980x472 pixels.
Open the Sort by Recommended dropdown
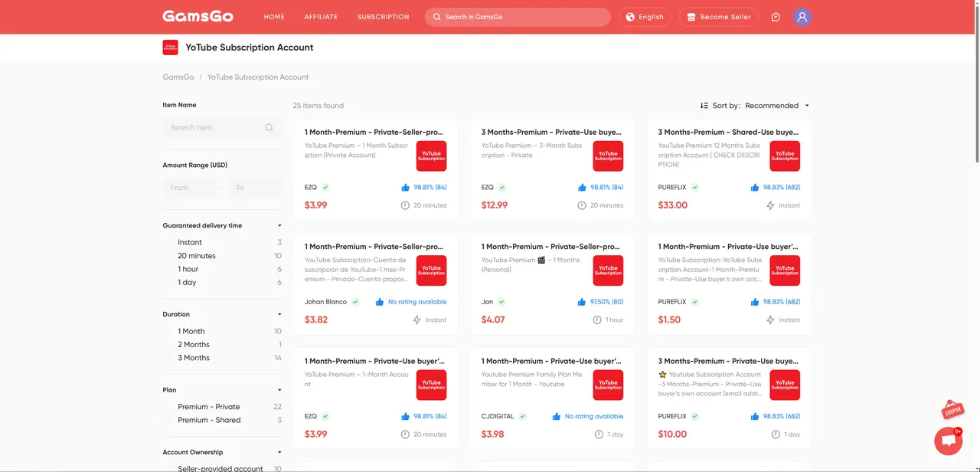[x=755, y=106]
